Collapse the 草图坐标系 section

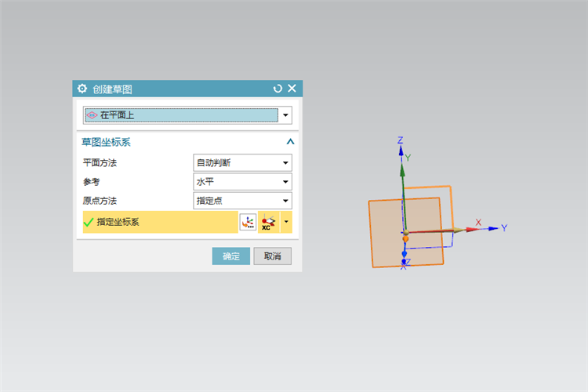tap(290, 142)
